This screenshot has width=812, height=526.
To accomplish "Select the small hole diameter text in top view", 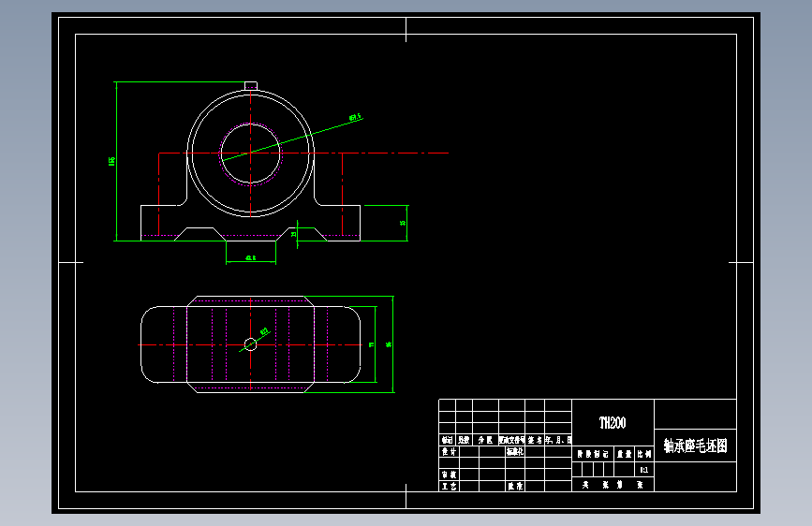I will (264, 331).
